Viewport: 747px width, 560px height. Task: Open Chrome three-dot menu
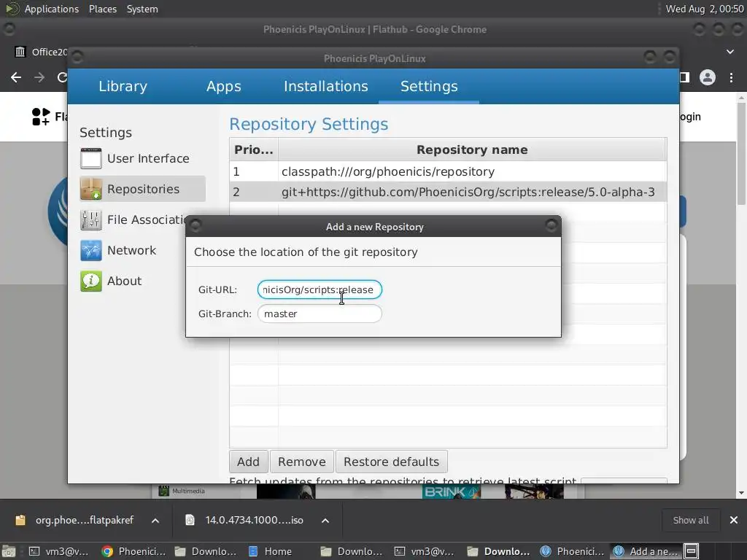(731, 77)
